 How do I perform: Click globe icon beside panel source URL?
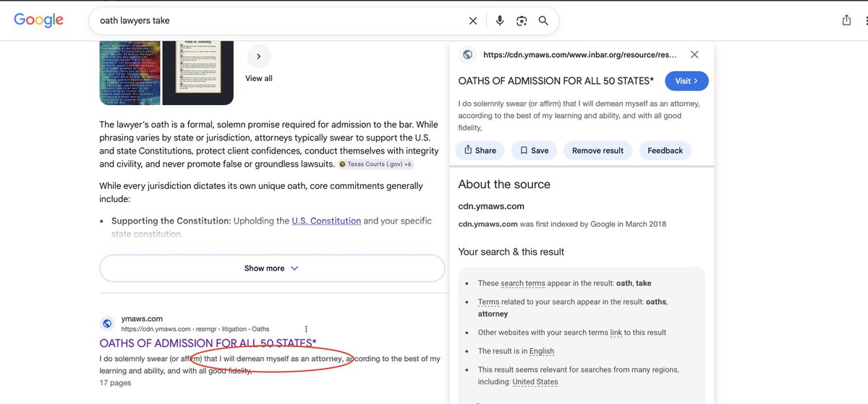pos(468,54)
